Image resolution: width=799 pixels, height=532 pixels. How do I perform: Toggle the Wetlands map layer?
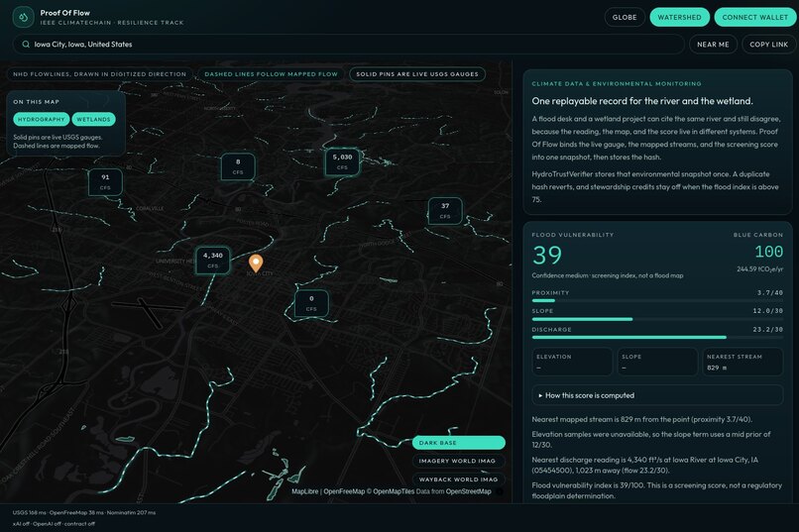click(94, 119)
